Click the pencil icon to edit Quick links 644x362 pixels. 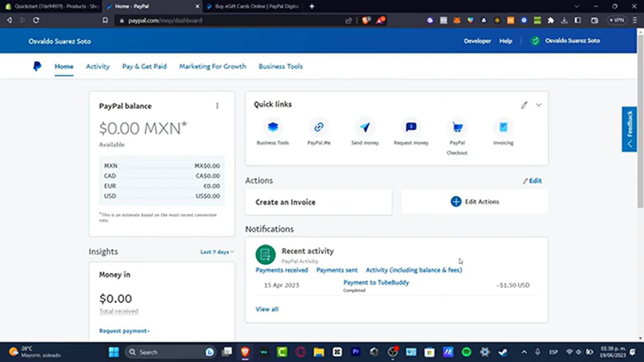click(524, 105)
